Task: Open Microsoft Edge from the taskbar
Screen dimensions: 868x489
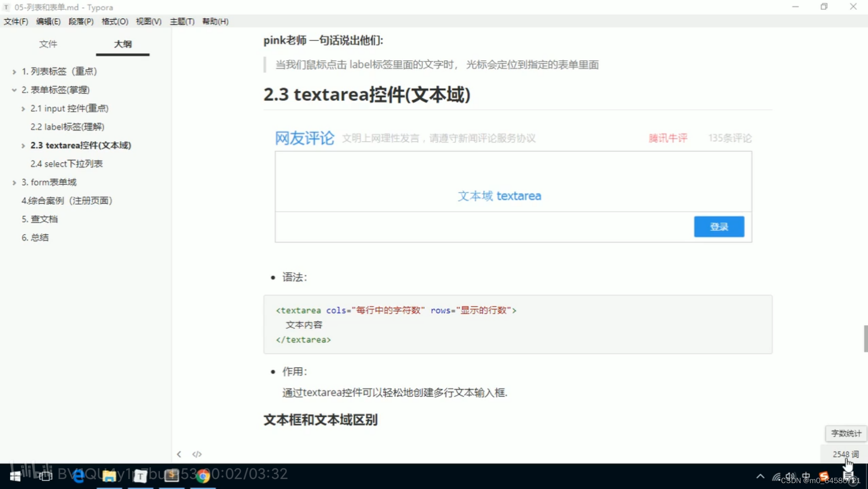Action: pos(78,476)
